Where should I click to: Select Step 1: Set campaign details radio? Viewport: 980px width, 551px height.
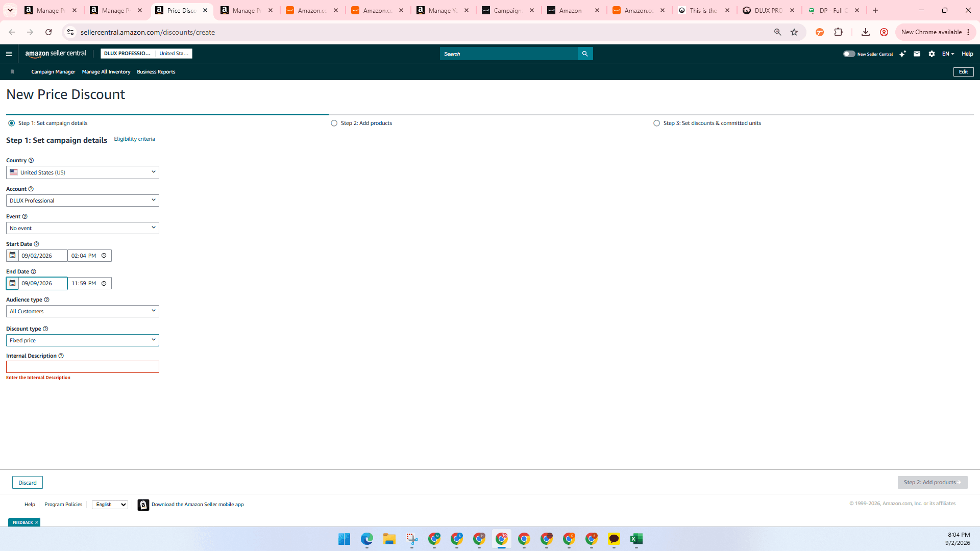coord(11,123)
